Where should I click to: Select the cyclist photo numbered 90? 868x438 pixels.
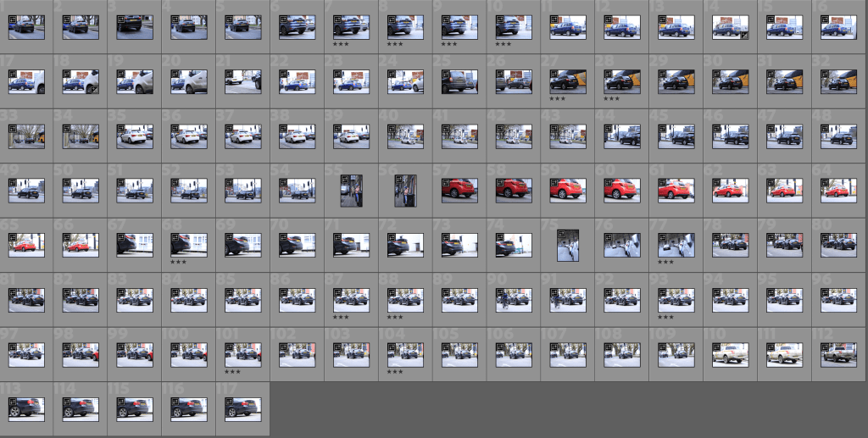514,297
